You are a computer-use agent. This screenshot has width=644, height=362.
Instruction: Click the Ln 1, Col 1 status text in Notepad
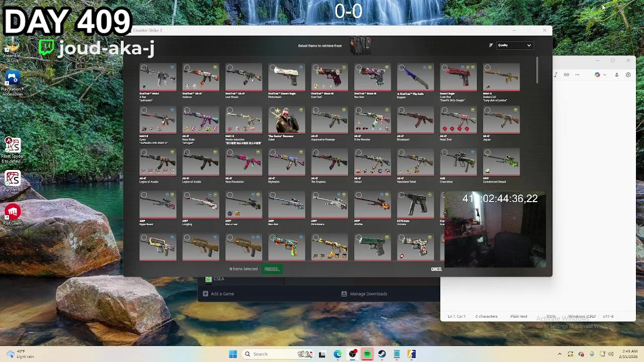point(456,316)
